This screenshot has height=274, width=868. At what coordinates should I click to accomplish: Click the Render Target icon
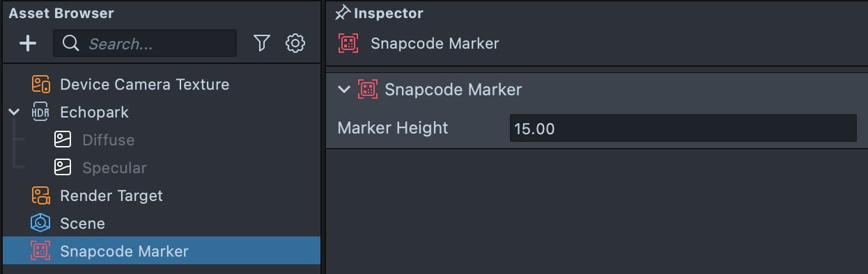tap(41, 196)
